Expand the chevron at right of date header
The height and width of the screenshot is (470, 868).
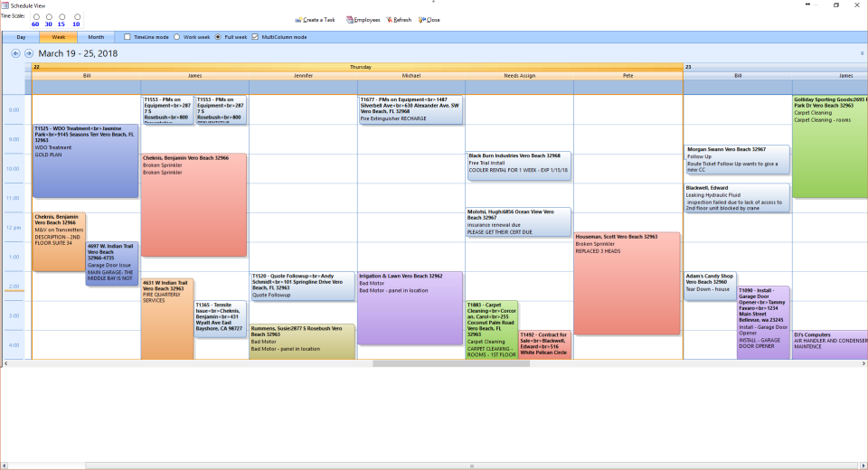coord(862,53)
